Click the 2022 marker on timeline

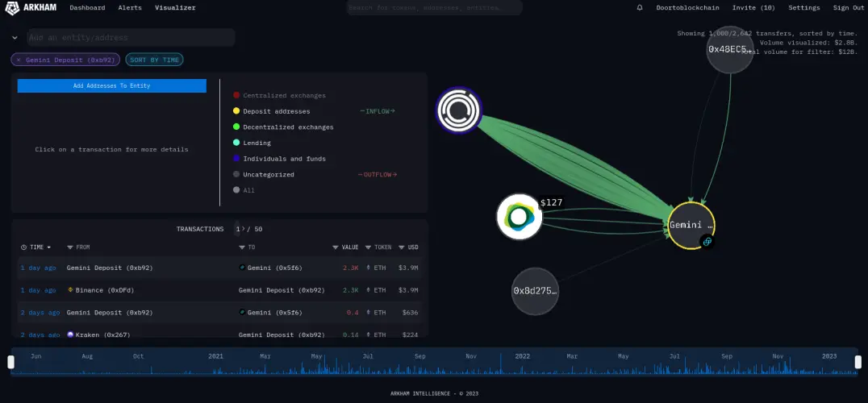pos(522,356)
